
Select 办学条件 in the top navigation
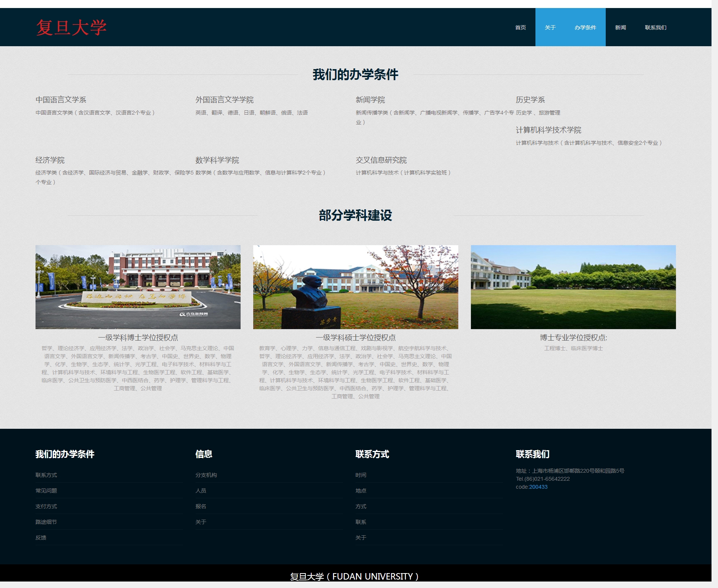[585, 27]
